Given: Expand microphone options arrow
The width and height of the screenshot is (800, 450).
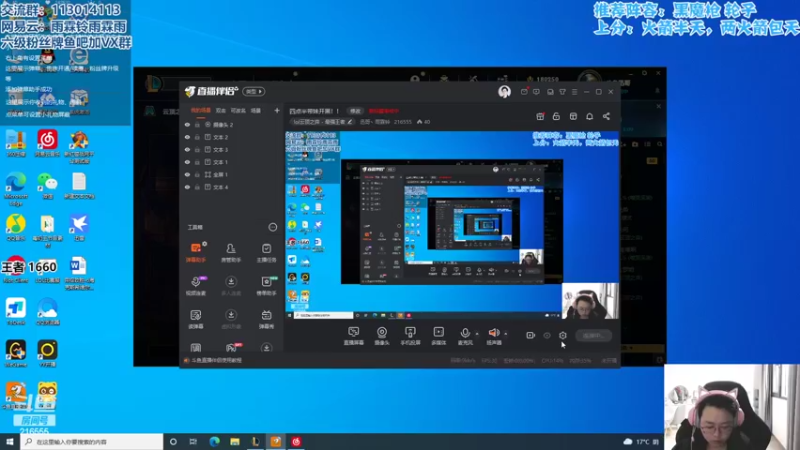Looking at the screenshot, I should (x=477, y=334).
